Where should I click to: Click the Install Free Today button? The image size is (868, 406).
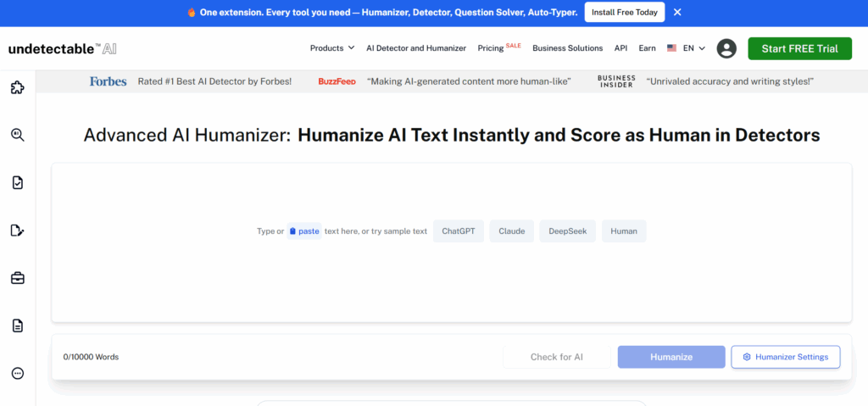click(x=624, y=13)
